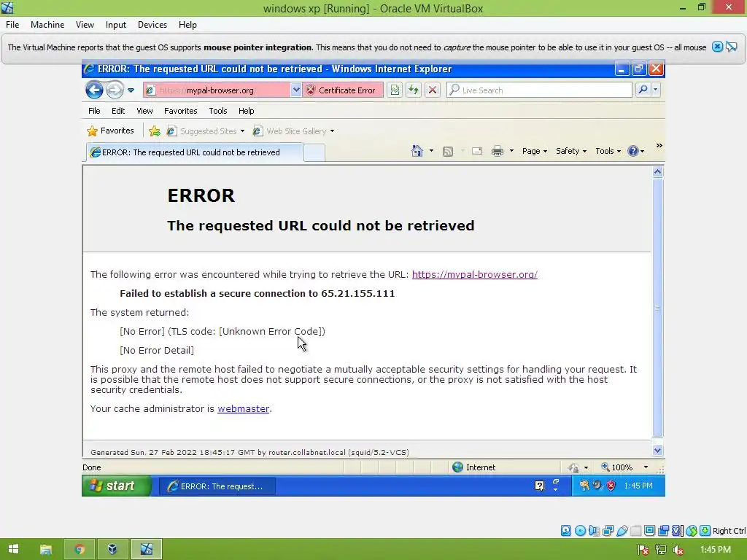Select the ERROR page tab

click(194, 152)
